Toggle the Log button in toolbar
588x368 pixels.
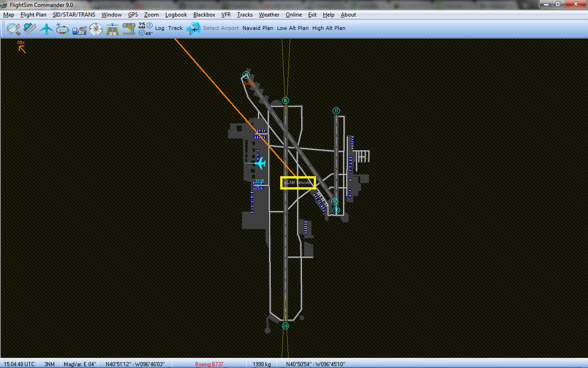[160, 28]
